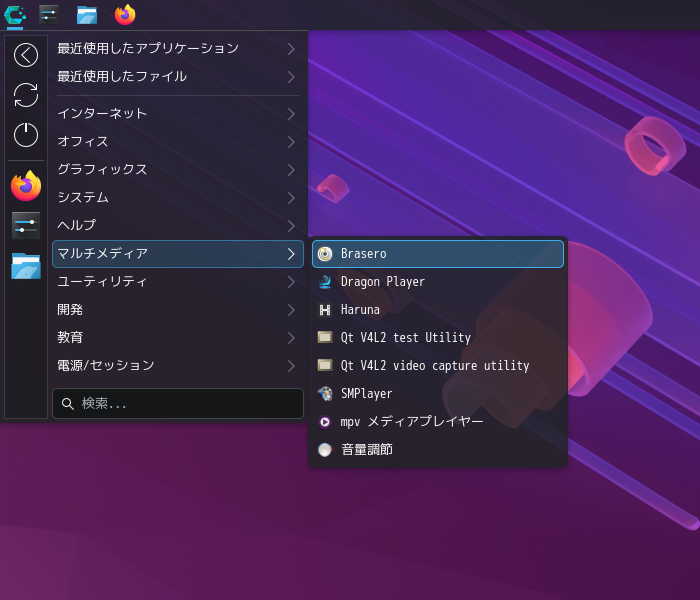Launch Haruna from the submenu
Image resolution: width=700 pixels, height=600 pixels.
[438, 310]
